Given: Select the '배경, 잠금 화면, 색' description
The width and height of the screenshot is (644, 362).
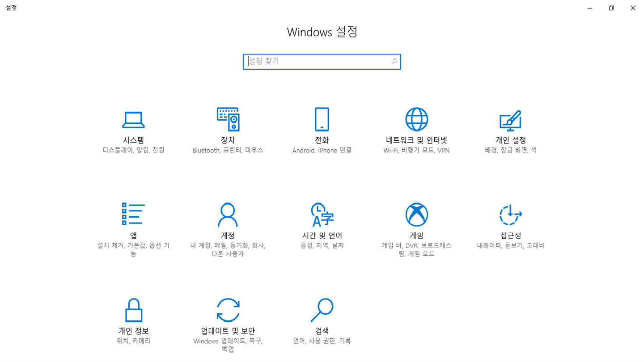Looking at the screenshot, I should point(511,150).
